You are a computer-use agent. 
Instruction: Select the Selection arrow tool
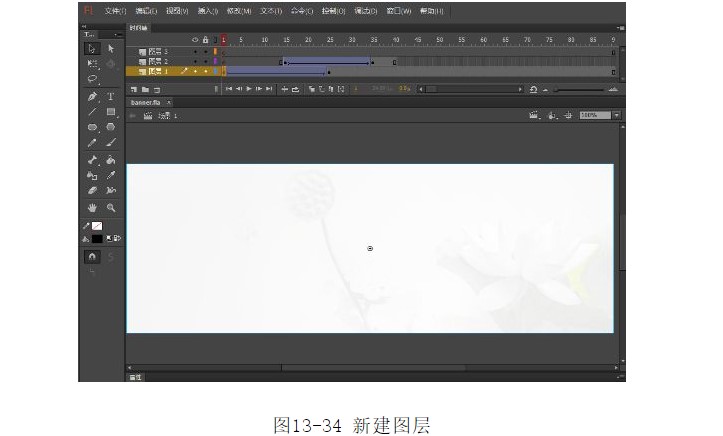point(92,48)
